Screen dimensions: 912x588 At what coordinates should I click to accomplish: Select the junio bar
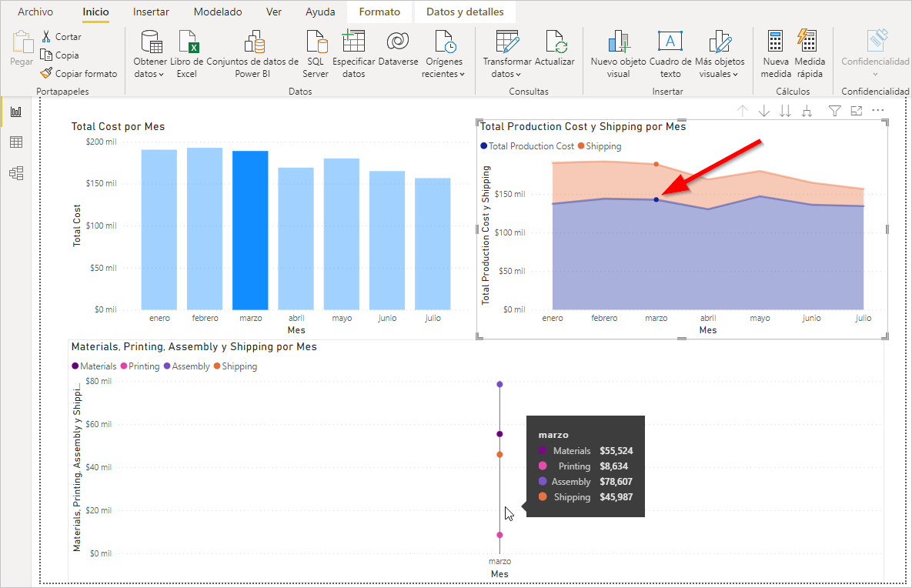pos(387,240)
